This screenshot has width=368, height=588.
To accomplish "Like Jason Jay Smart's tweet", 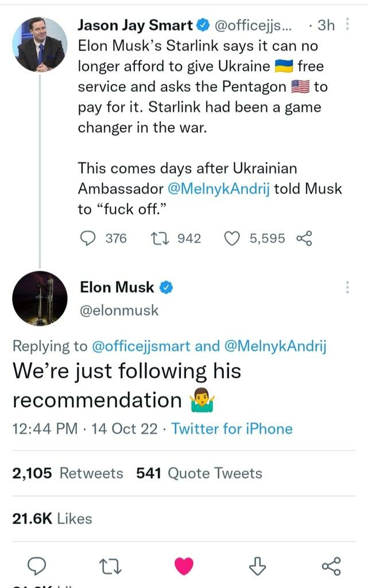I will pyautogui.click(x=231, y=238).
